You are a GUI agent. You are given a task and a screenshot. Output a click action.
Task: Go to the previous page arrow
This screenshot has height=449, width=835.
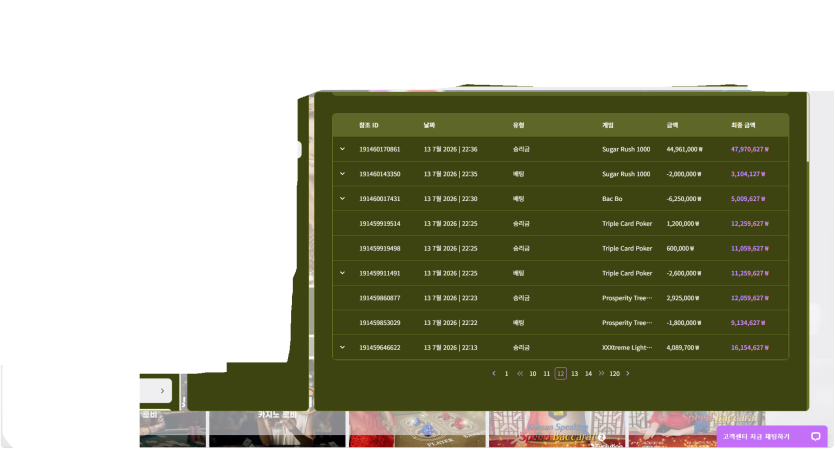click(x=494, y=373)
